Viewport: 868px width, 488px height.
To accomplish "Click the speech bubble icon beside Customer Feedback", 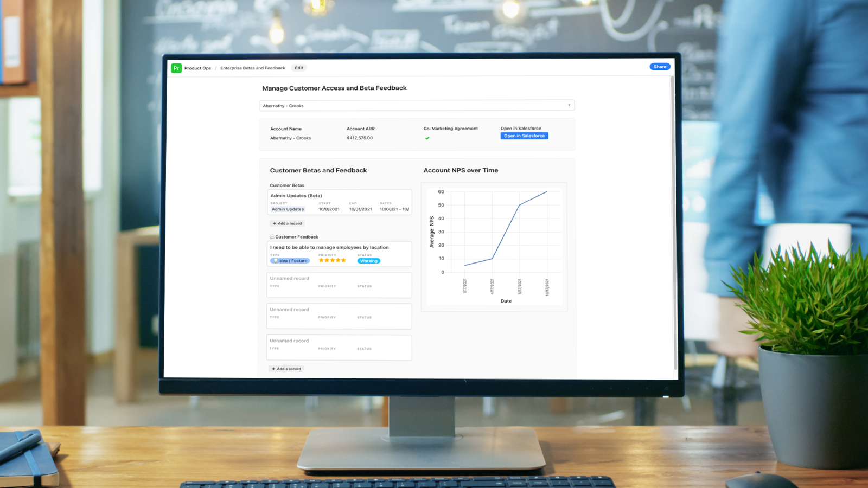I will point(272,236).
